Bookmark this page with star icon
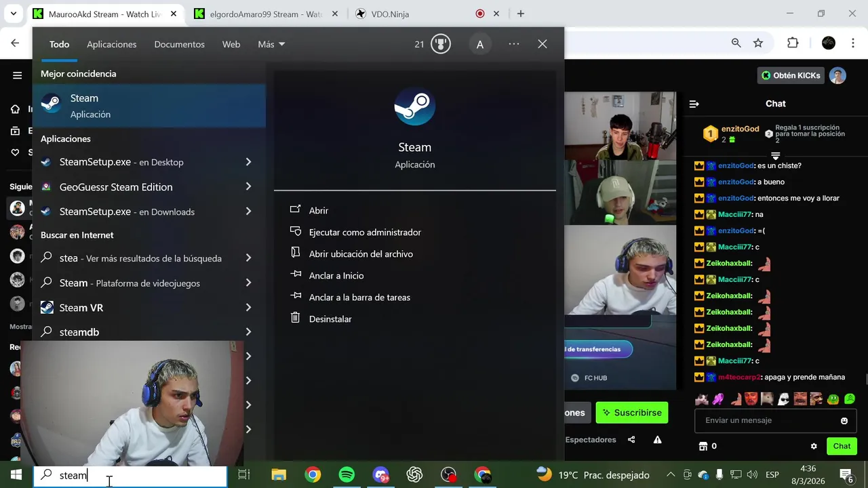Image resolution: width=868 pixels, height=488 pixels. [x=758, y=43]
